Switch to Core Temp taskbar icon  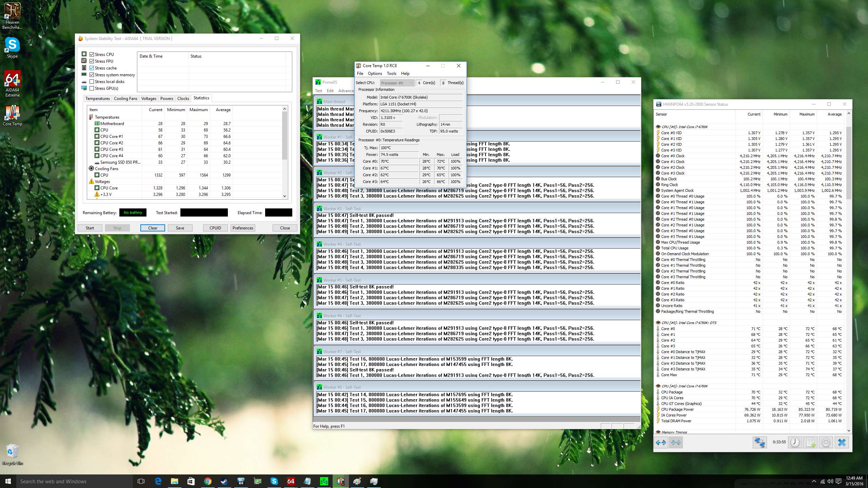click(341, 481)
